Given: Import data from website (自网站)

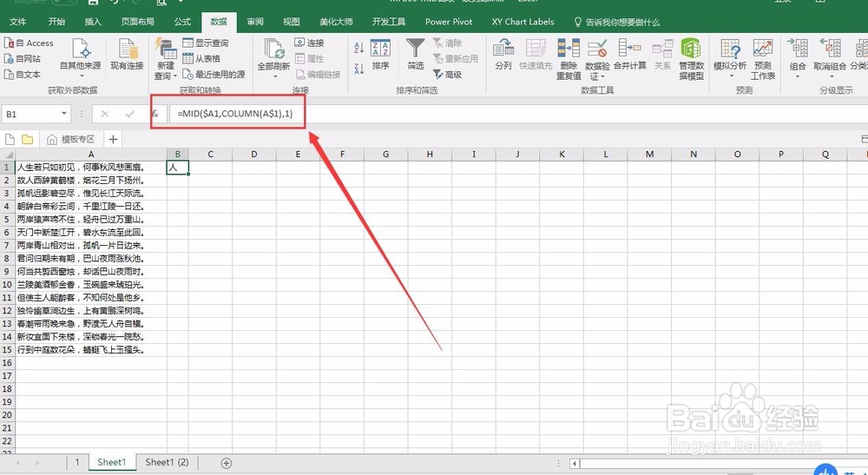Looking at the screenshot, I should pos(23,58).
